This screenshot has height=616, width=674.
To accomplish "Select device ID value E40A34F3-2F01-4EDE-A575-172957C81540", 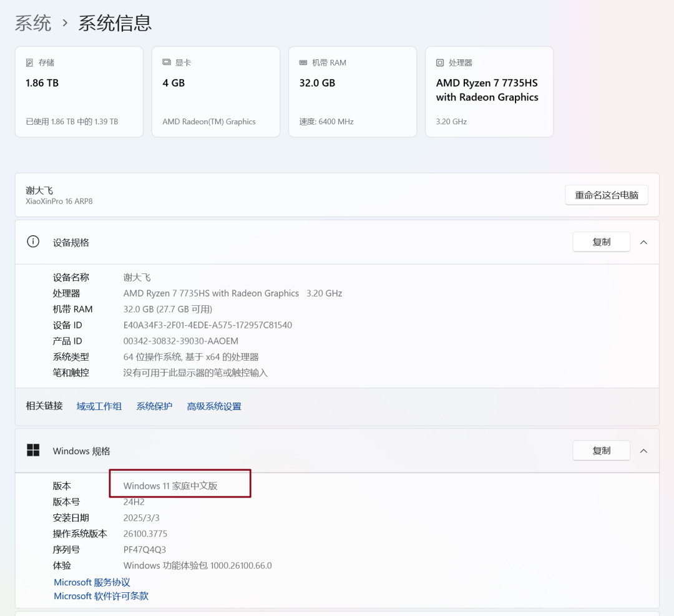I will click(x=208, y=325).
